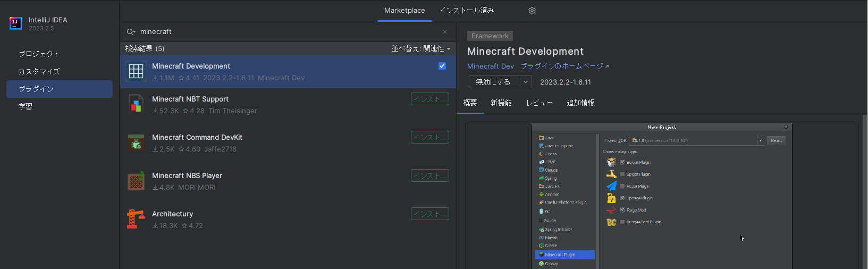The width and height of the screenshot is (868, 269).
Task: Install the Minecraft NBS Player plugin
Action: [x=430, y=175]
